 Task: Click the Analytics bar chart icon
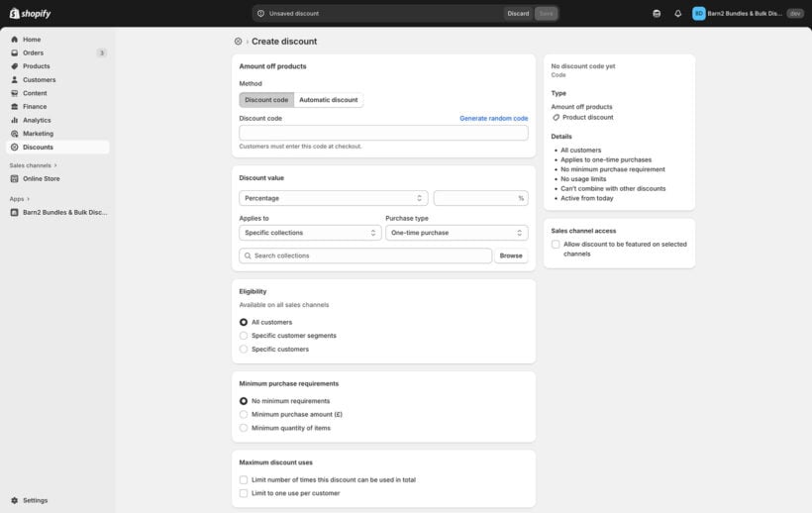(15, 120)
